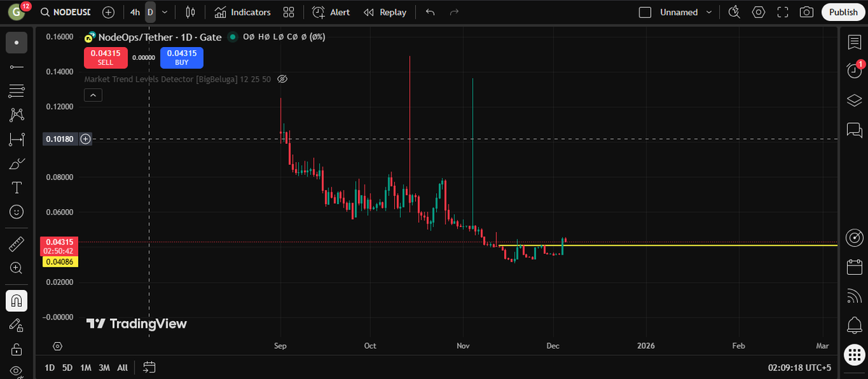The image size is (868, 379).
Task: Redo the last chart action
Action: click(x=454, y=12)
